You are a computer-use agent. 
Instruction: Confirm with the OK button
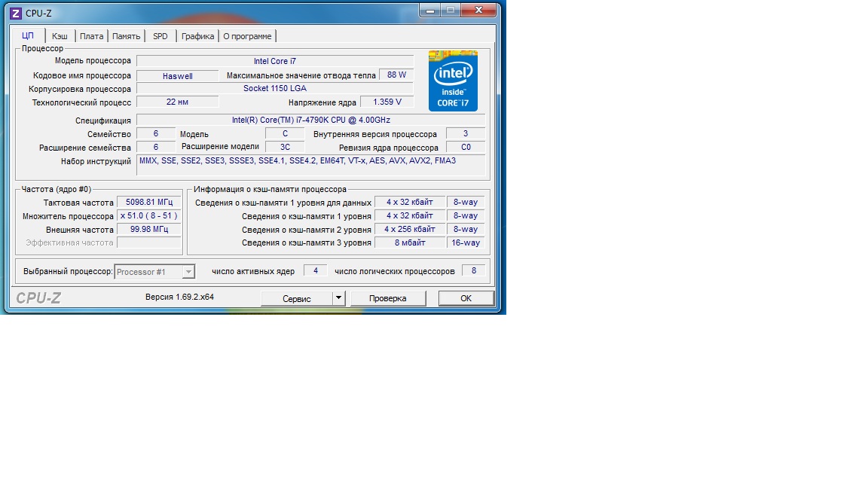(466, 298)
